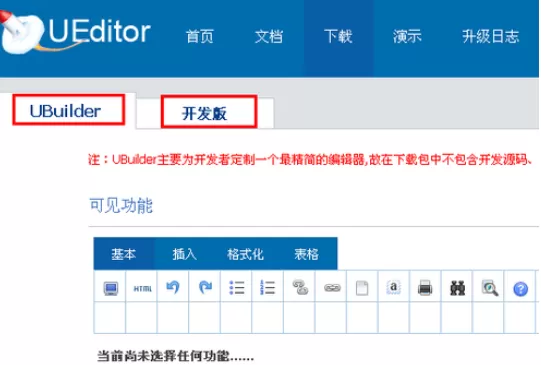This screenshot has height=365, width=541.
Task: Click the undo arrow icon
Action: pos(173,287)
